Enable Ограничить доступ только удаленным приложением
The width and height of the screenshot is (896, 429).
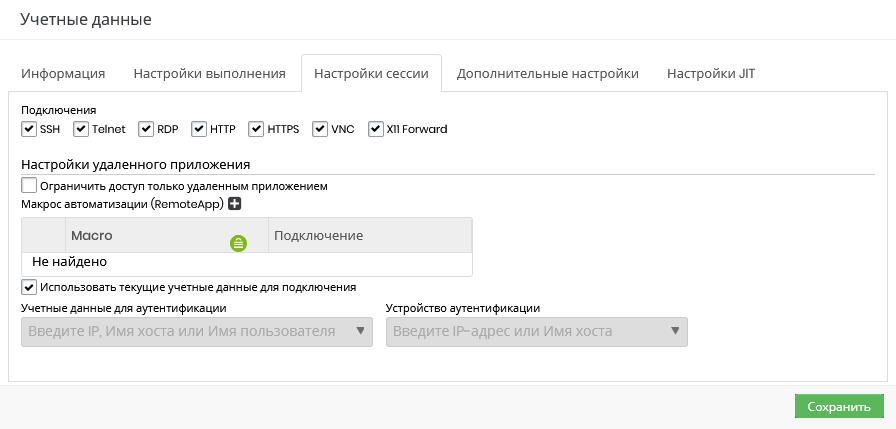point(29,186)
